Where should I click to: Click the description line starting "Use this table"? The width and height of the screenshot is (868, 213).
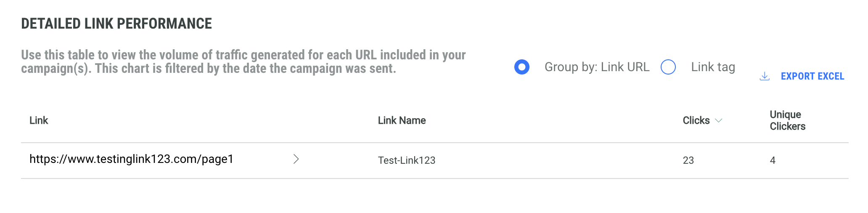(x=243, y=55)
